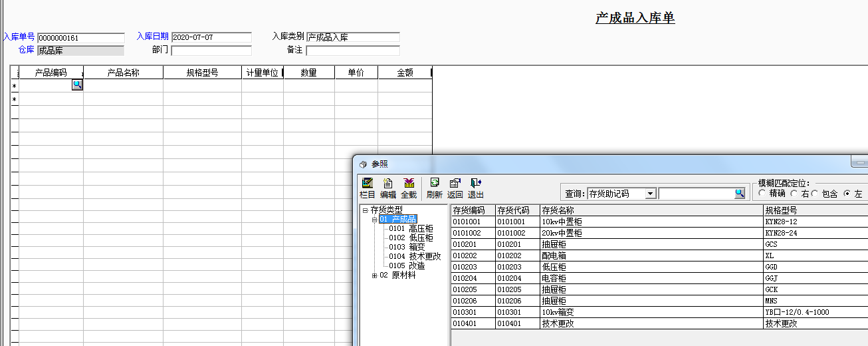Click search magnifier in 查询 box

[740, 194]
